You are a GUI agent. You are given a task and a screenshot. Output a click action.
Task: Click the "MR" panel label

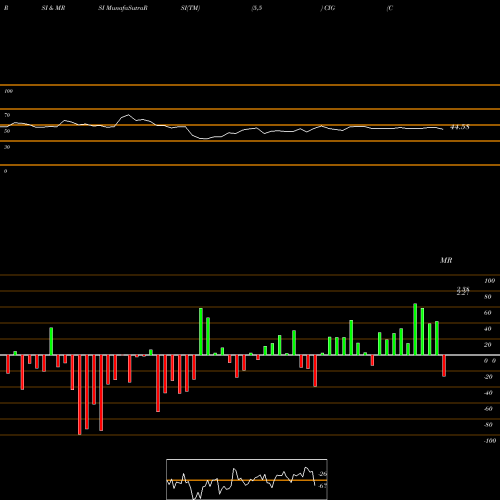[446, 260]
